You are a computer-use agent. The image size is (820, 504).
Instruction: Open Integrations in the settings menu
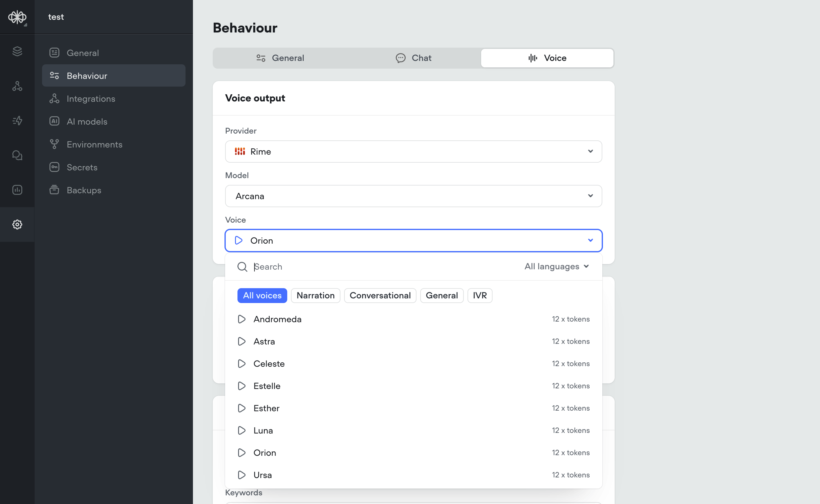pos(91,99)
